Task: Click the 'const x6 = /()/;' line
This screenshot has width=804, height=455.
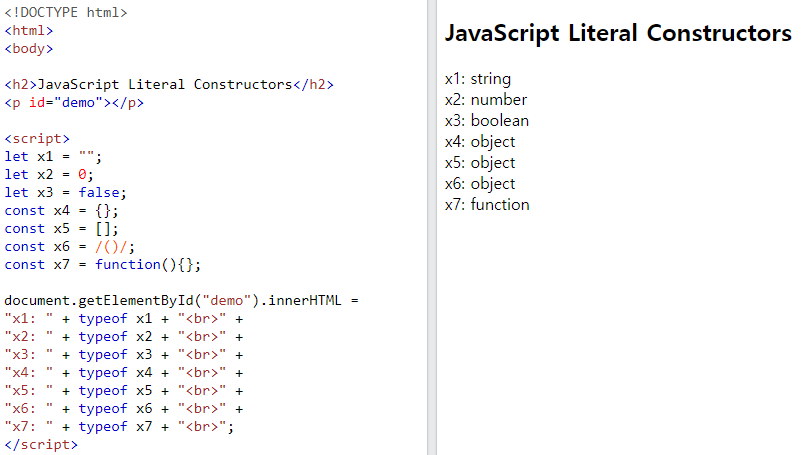Action: tap(70, 246)
